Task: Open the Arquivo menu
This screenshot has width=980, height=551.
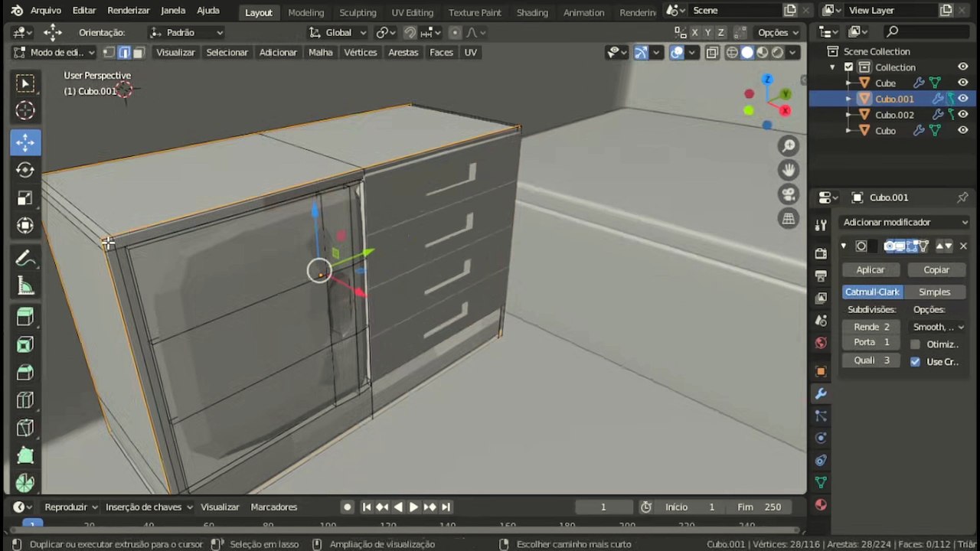Action: 46,11
